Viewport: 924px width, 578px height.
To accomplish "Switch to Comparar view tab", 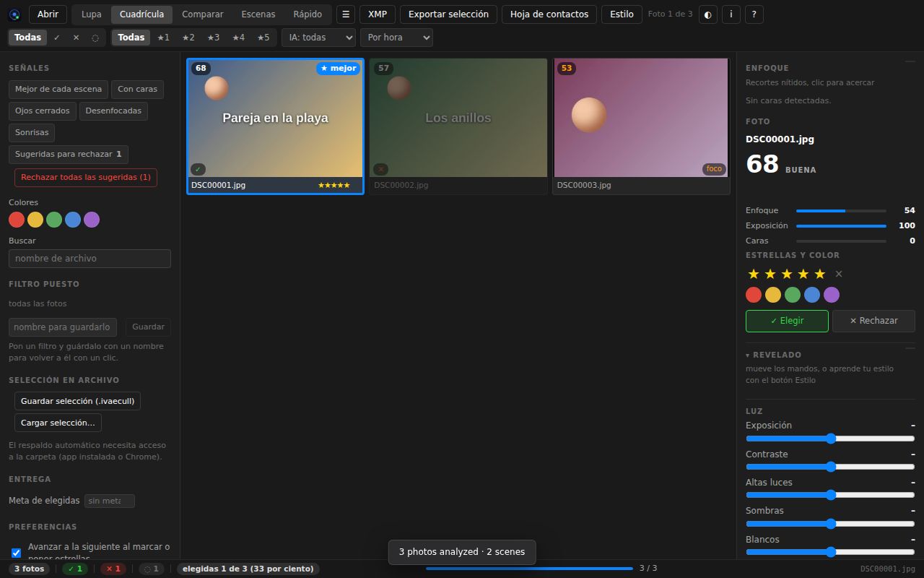I will pos(203,14).
